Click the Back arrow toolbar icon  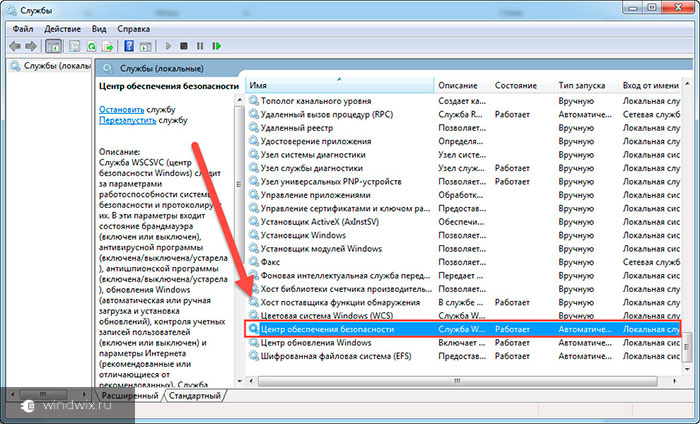coord(15,46)
